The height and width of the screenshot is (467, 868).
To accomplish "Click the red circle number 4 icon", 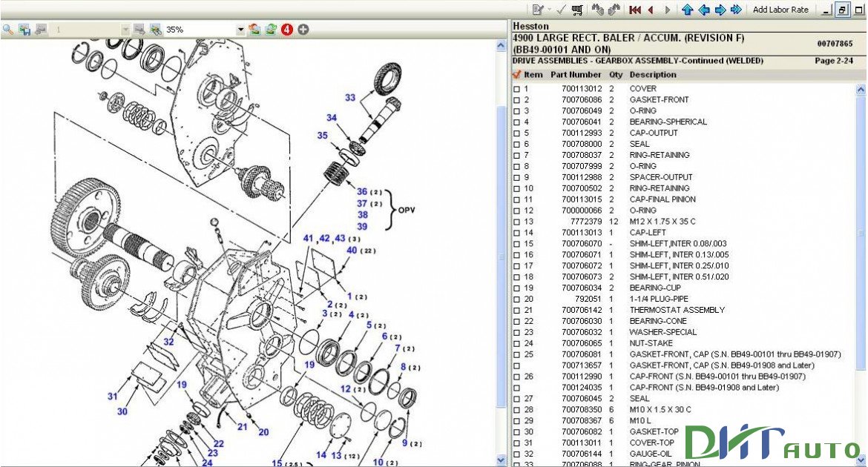I will [288, 30].
